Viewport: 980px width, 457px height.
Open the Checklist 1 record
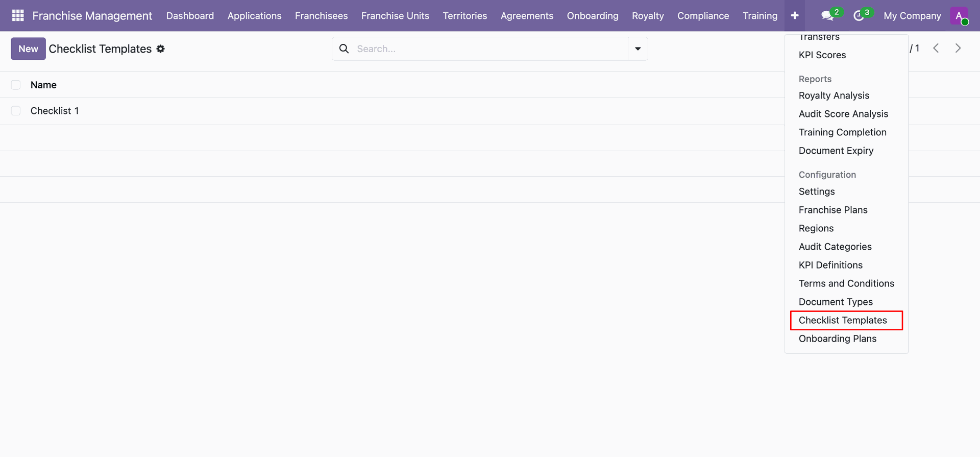(x=55, y=111)
